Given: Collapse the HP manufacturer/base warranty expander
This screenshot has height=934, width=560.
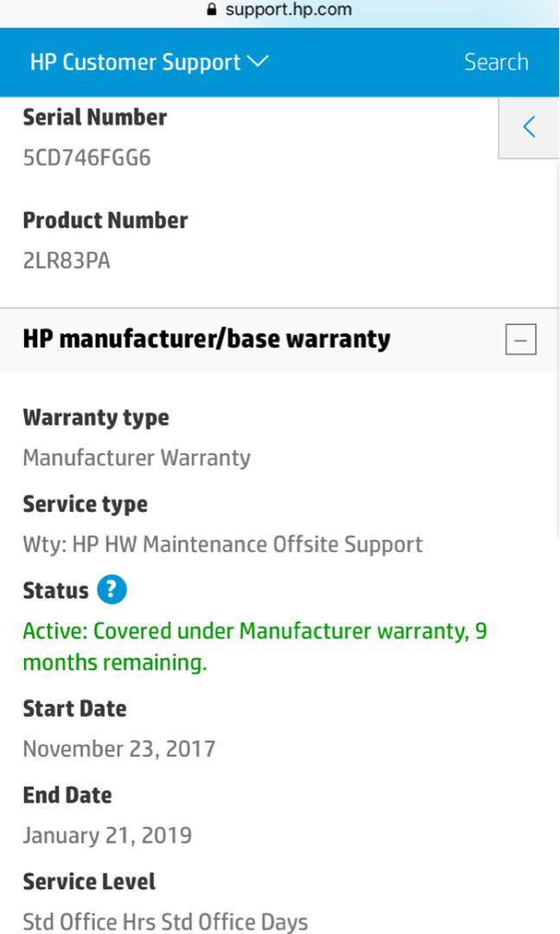Looking at the screenshot, I should tap(519, 339).
